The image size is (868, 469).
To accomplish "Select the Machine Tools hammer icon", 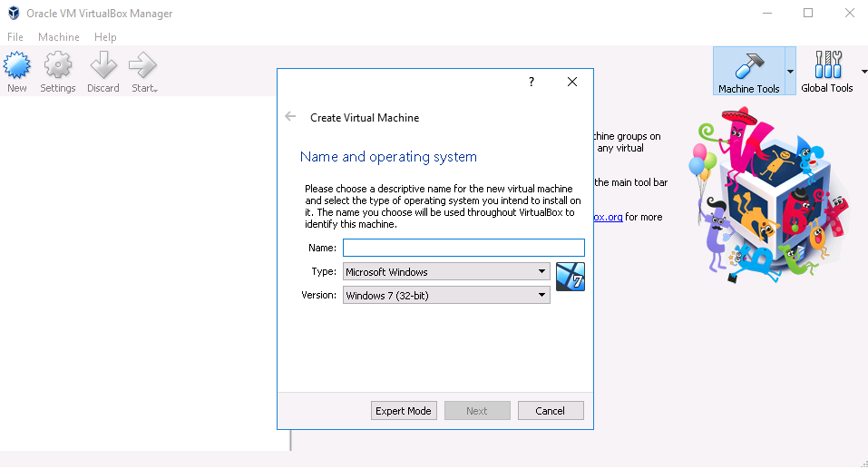I will [x=748, y=66].
